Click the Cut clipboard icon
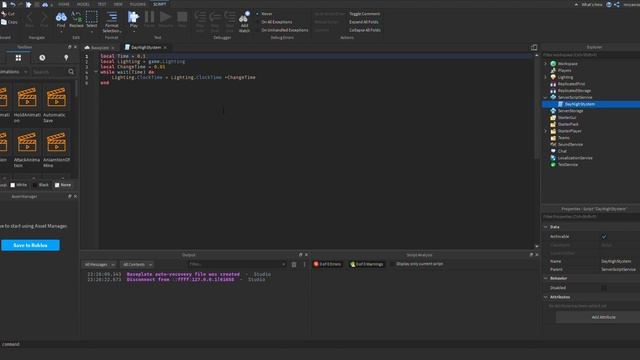 (4, 14)
